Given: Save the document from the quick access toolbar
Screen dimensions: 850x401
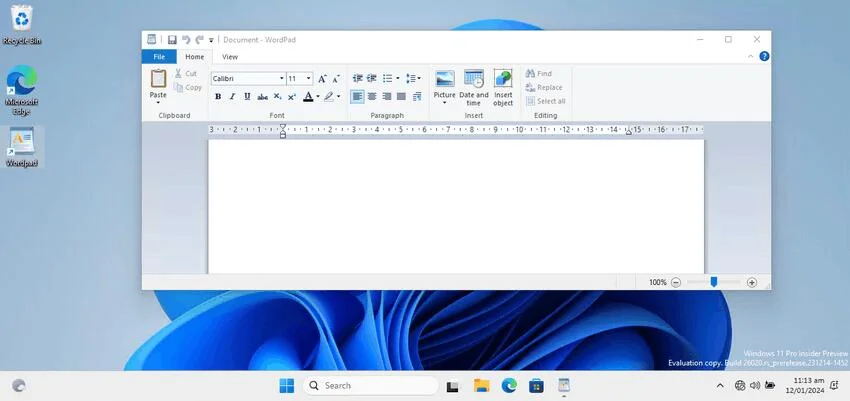Looking at the screenshot, I should pos(172,40).
